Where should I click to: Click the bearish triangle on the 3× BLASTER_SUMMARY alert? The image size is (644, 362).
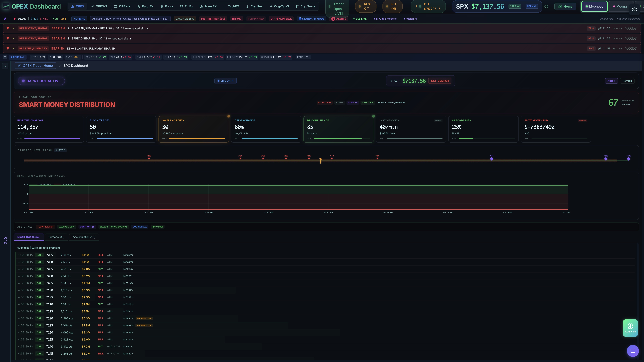[8, 29]
